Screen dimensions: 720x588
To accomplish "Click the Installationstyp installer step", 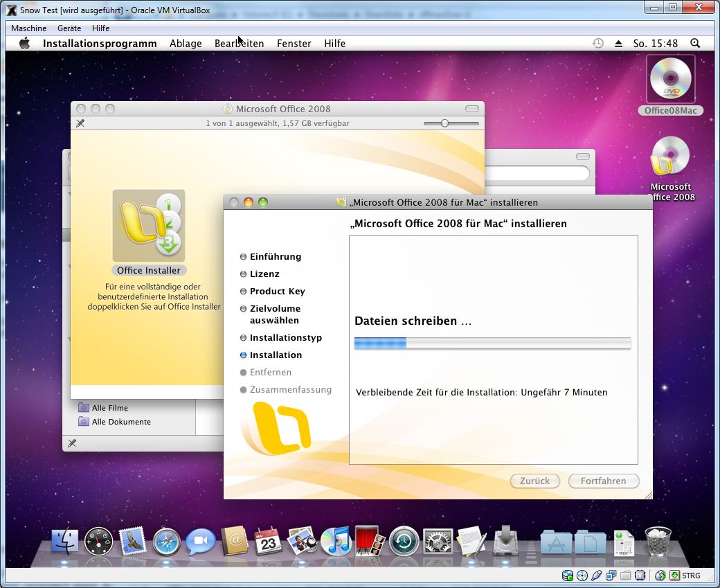I will (281, 338).
